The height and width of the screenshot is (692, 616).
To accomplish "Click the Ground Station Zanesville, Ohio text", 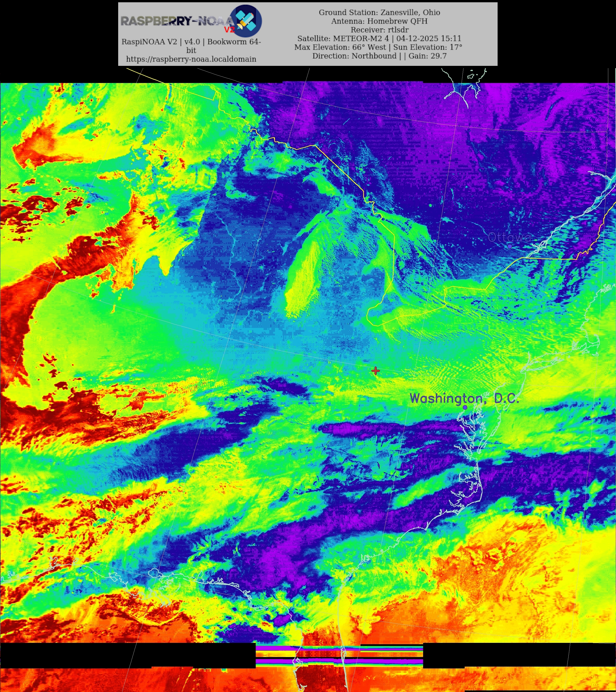I will pyautogui.click(x=379, y=13).
